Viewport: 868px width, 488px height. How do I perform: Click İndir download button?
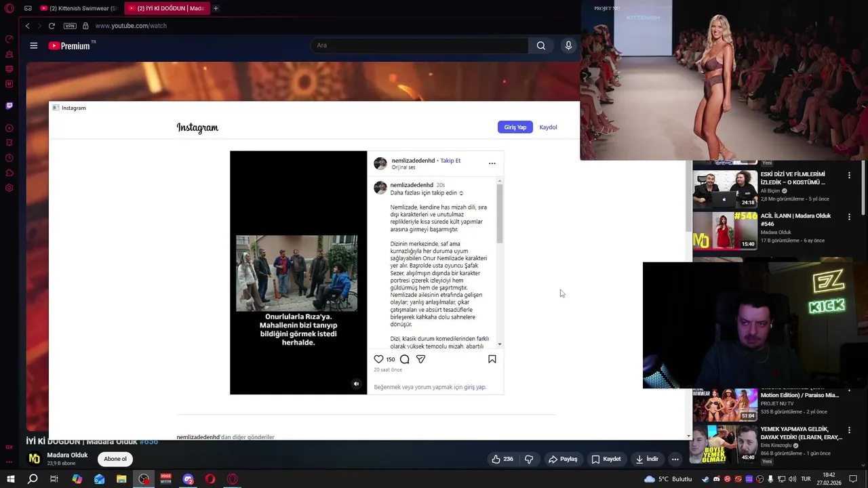pyautogui.click(x=647, y=459)
